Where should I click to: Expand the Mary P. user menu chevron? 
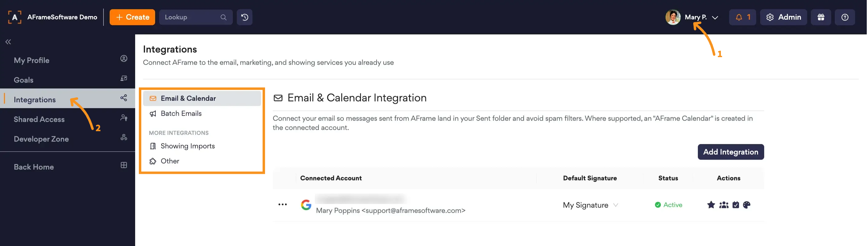[x=715, y=18]
